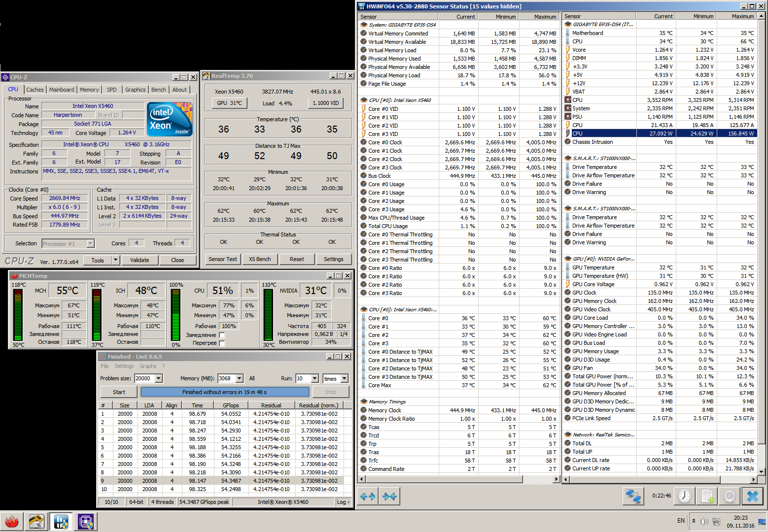Click the CPU-Z title bar icon
This screenshot has height=532, width=768.
coord(5,77)
